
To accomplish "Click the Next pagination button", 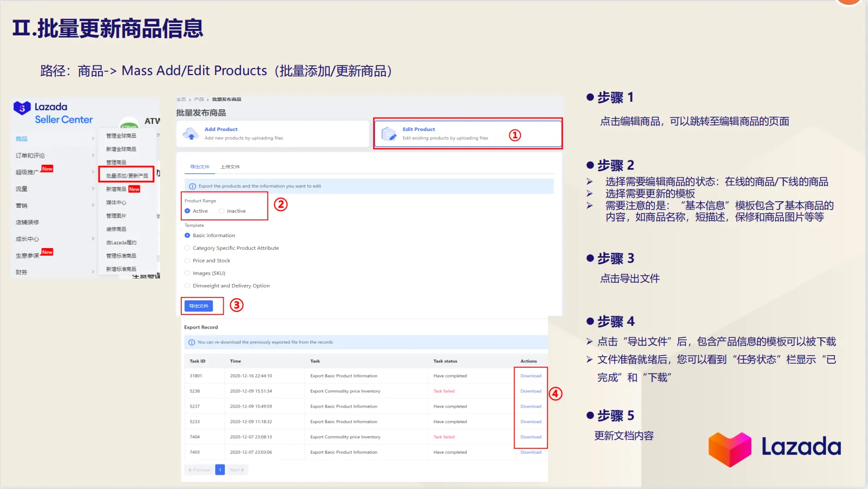I will (x=237, y=470).
